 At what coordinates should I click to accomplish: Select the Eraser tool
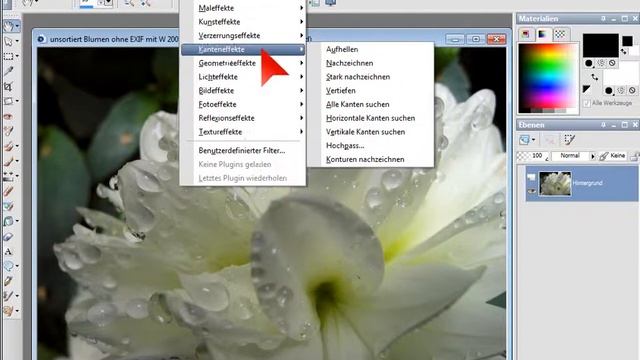click(8, 236)
